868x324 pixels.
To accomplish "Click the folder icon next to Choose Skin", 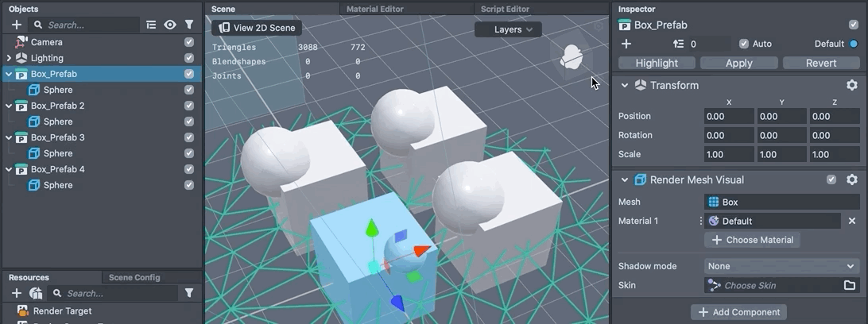I will click(850, 285).
